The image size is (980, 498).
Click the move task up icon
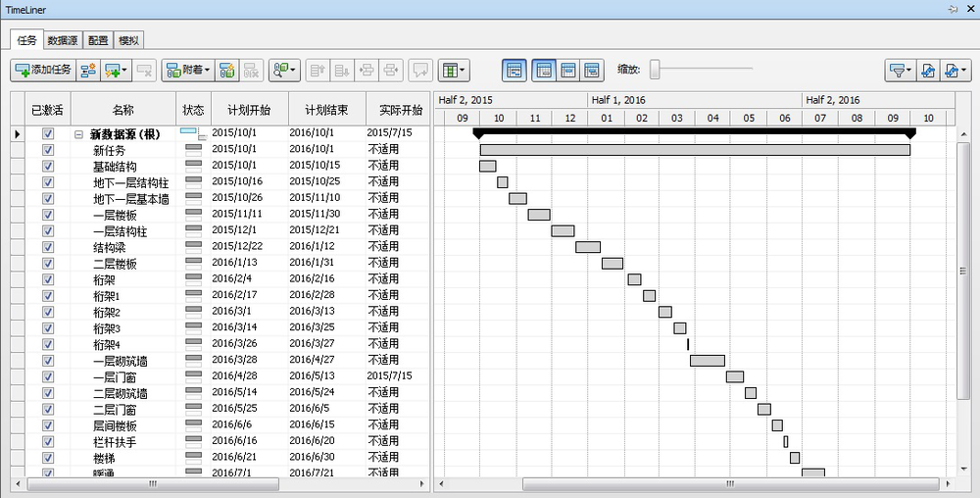(318, 71)
